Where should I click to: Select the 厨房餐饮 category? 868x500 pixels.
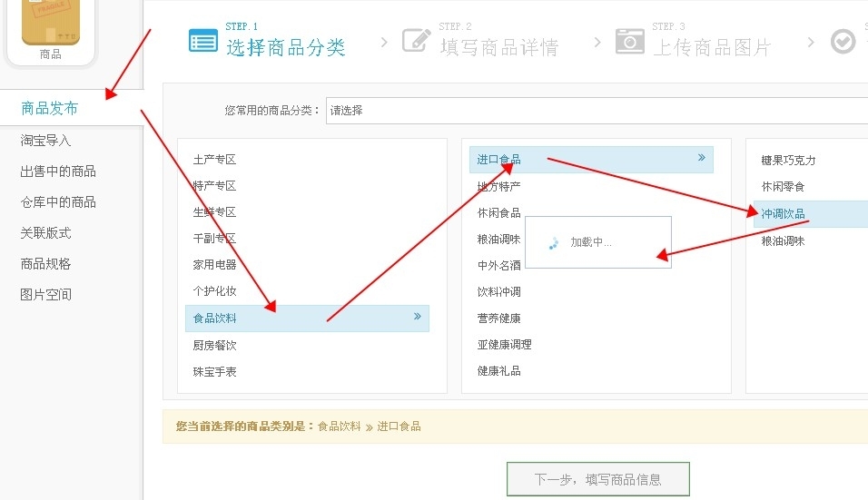(x=214, y=346)
